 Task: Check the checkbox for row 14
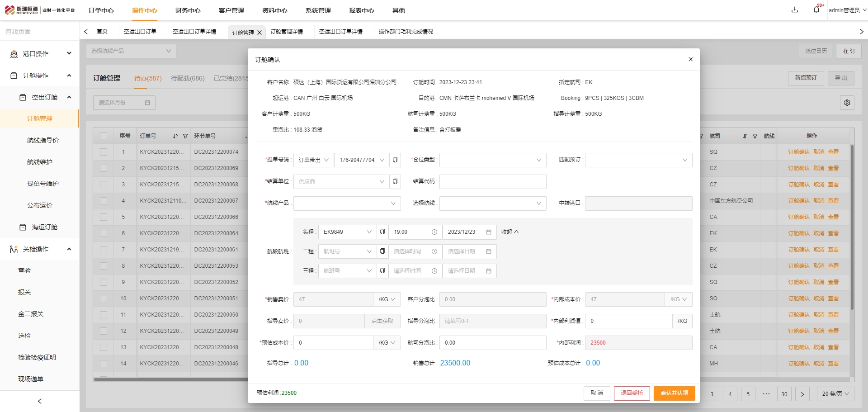pyautogui.click(x=104, y=364)
